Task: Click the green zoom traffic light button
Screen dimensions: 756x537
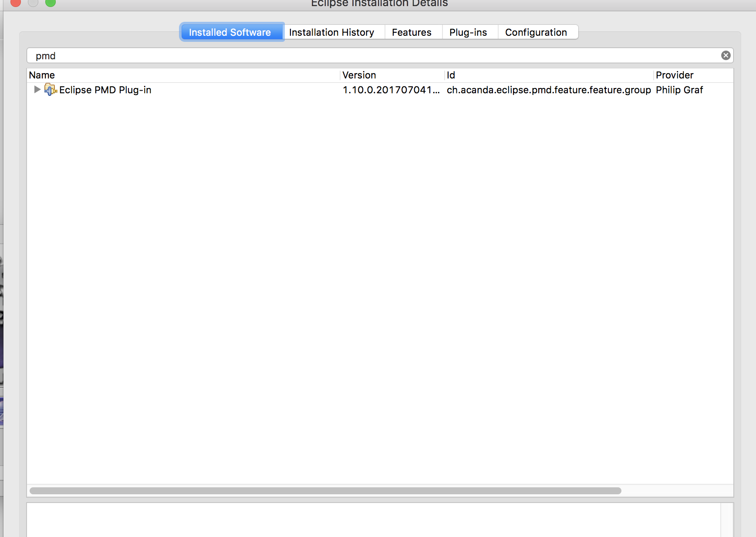Action: tap(51, 3)
